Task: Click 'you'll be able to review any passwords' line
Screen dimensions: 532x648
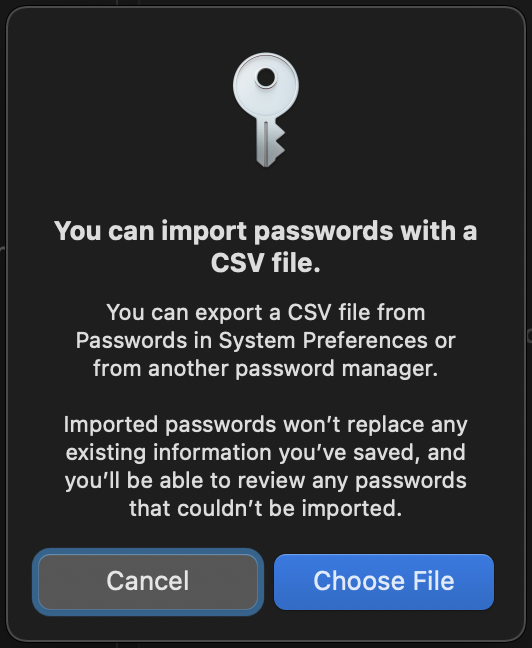Action: 266,481
